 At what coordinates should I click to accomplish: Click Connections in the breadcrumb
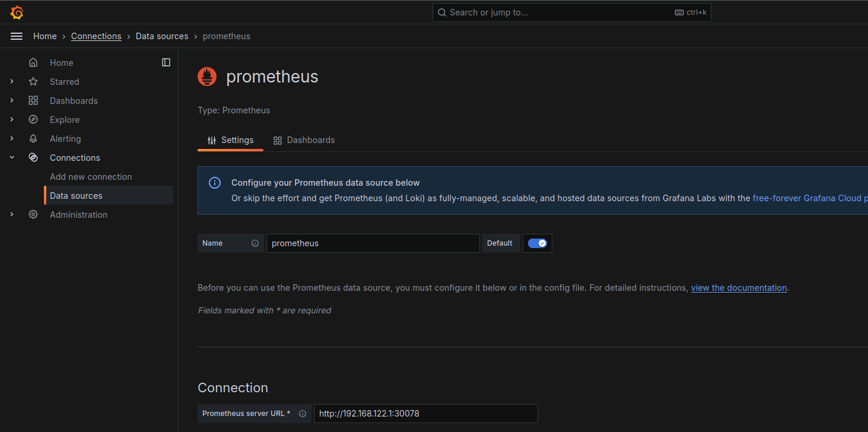pyautogui.click(x=96, y=36)
